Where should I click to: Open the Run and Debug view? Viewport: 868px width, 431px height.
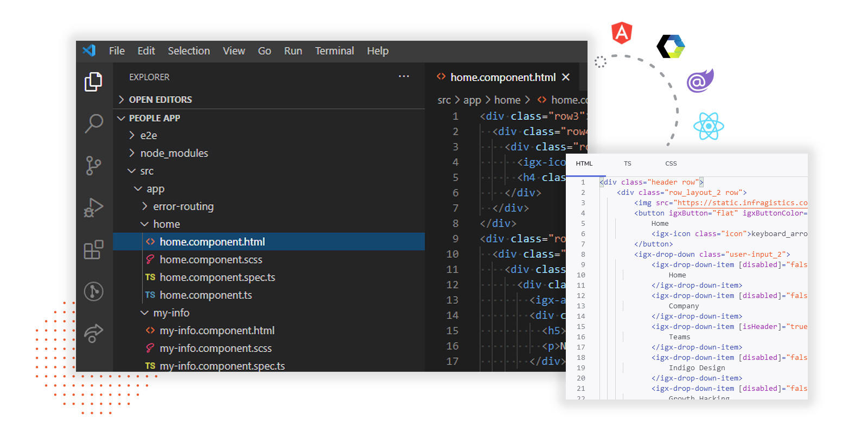pos(93,207)
